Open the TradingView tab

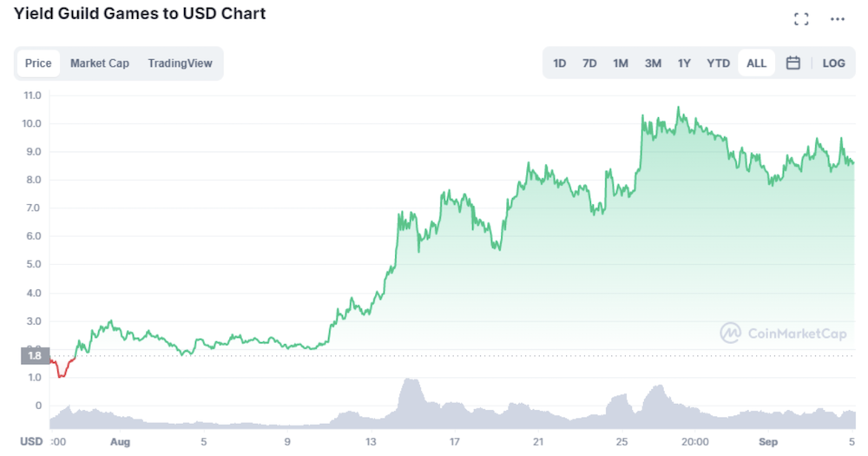coord(180,63)
